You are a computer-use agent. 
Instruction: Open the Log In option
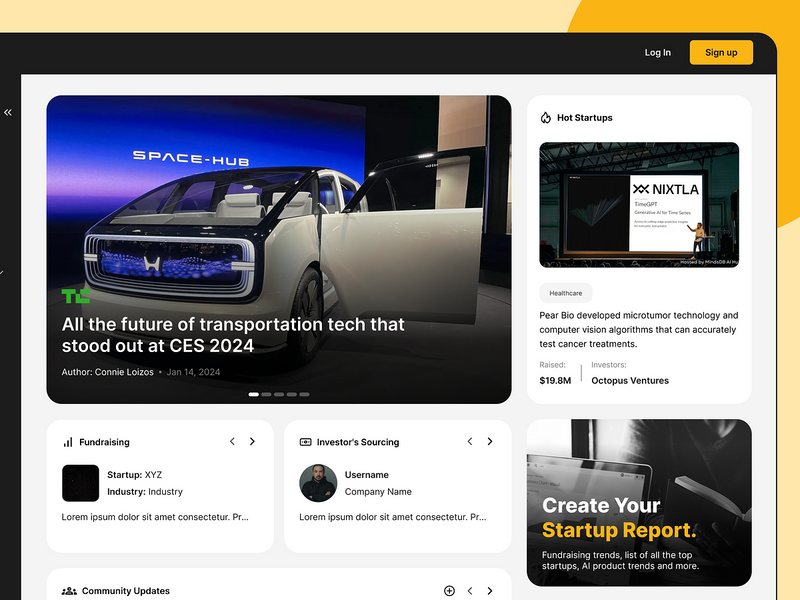point(657,52)
